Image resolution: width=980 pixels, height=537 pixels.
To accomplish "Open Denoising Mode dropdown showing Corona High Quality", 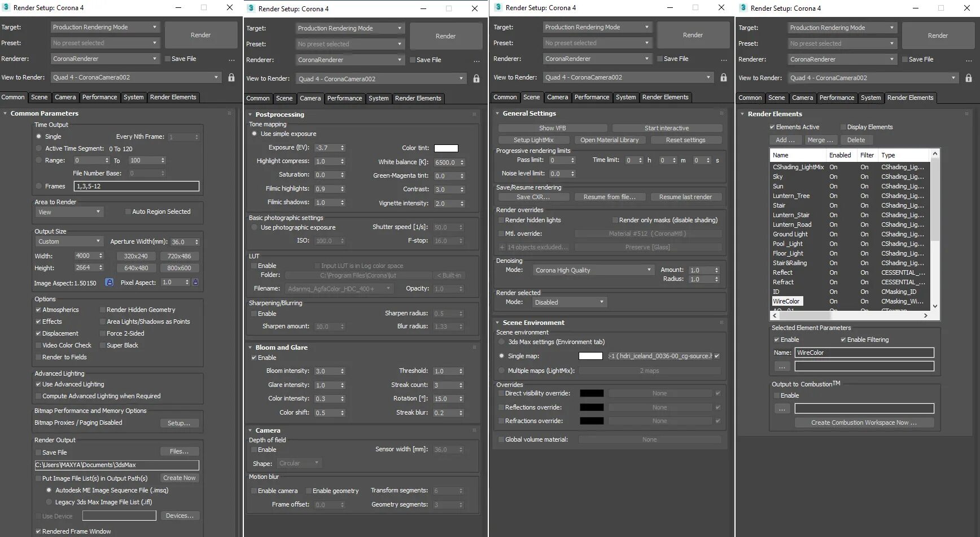I will 593,270.
